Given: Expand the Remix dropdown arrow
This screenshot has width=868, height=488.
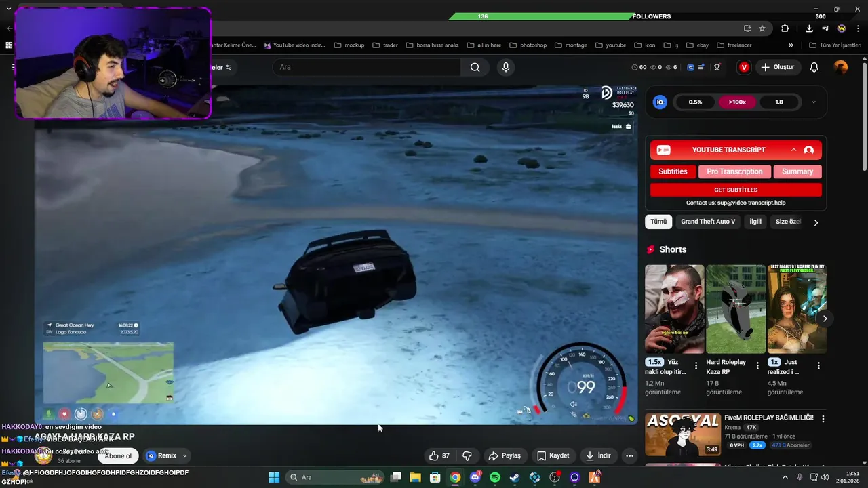Looking at the screenshot, I should pos(184,455).
